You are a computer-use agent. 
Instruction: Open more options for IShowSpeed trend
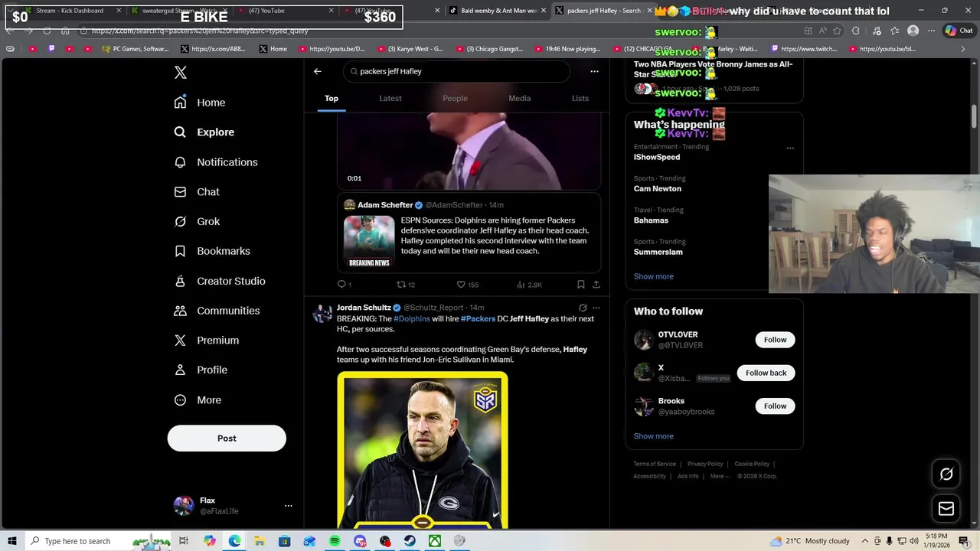pyautogui.click(x=790, y=148)
